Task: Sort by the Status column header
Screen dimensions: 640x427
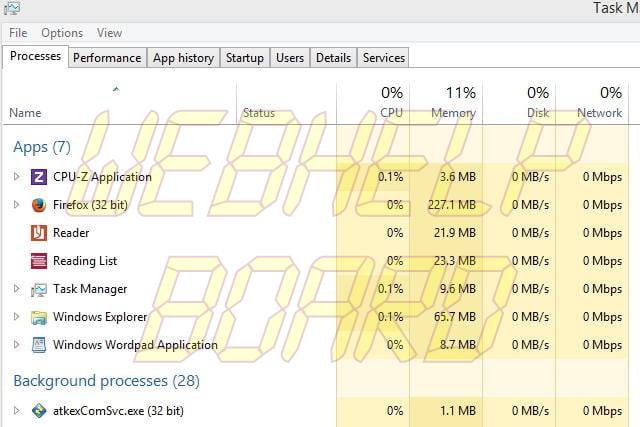Action: pos(287,103)
